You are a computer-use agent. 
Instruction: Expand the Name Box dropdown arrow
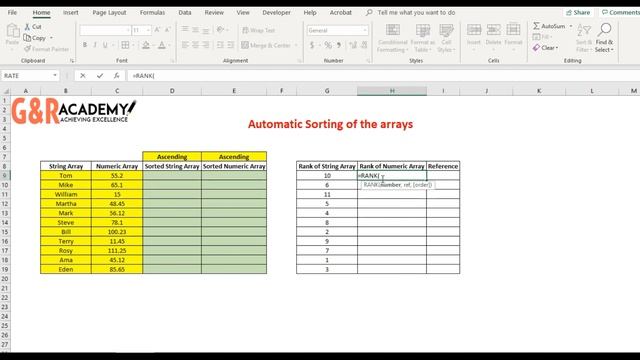55,76
